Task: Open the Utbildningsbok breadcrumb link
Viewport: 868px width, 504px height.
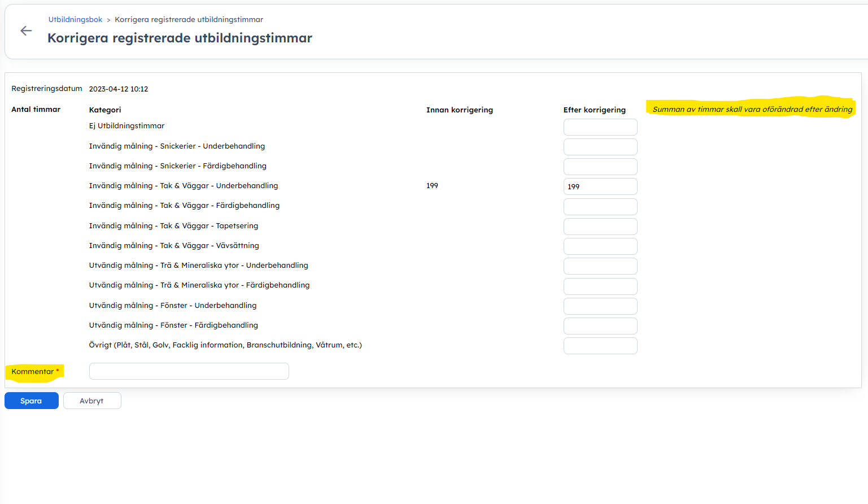Action: (x=75, y=20)
